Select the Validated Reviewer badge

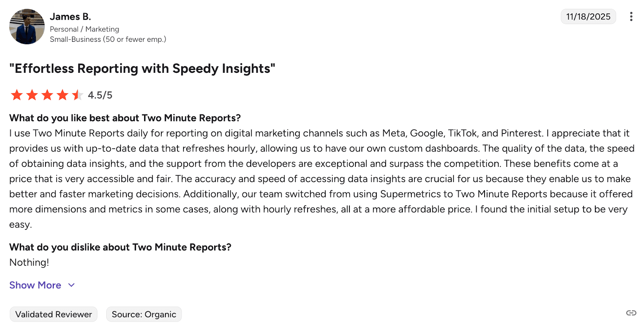54,314
